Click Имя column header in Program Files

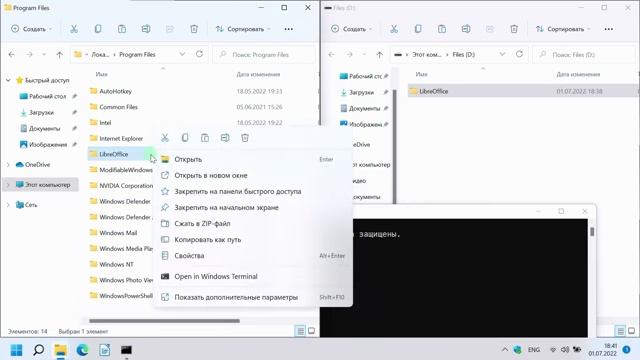pyautogui.click(x=101, y=74)
